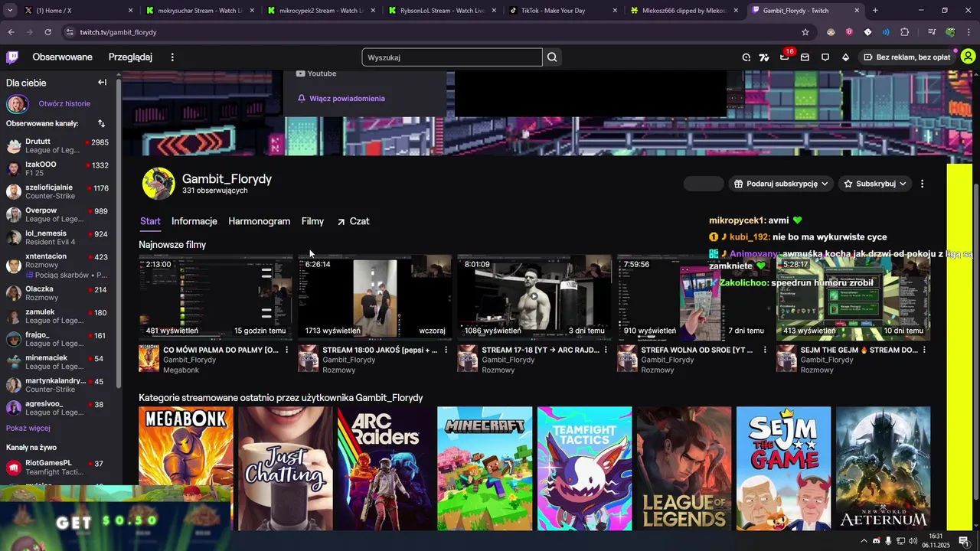Open the Twitch inbox envelope icon

(x=805, y=57)
